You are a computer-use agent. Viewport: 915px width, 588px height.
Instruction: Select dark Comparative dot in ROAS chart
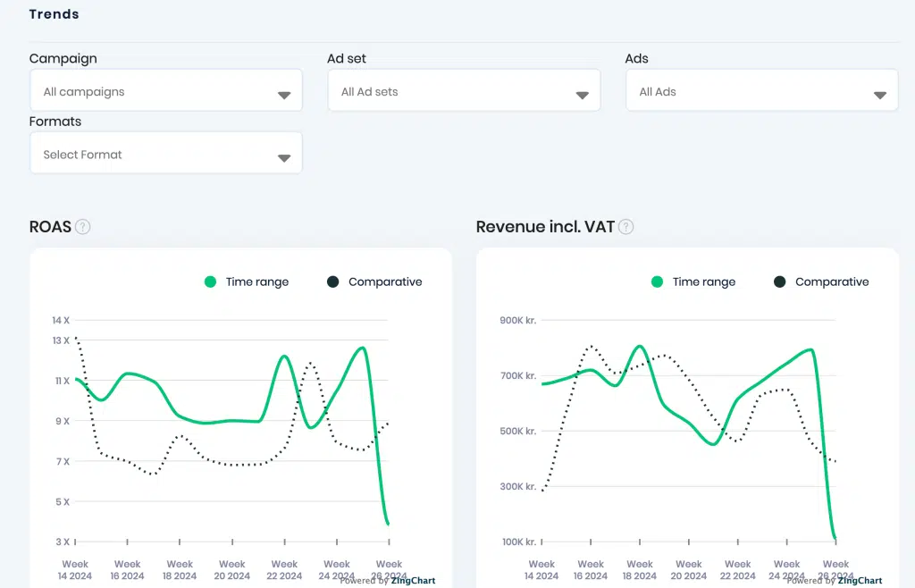tap(332, 281)
